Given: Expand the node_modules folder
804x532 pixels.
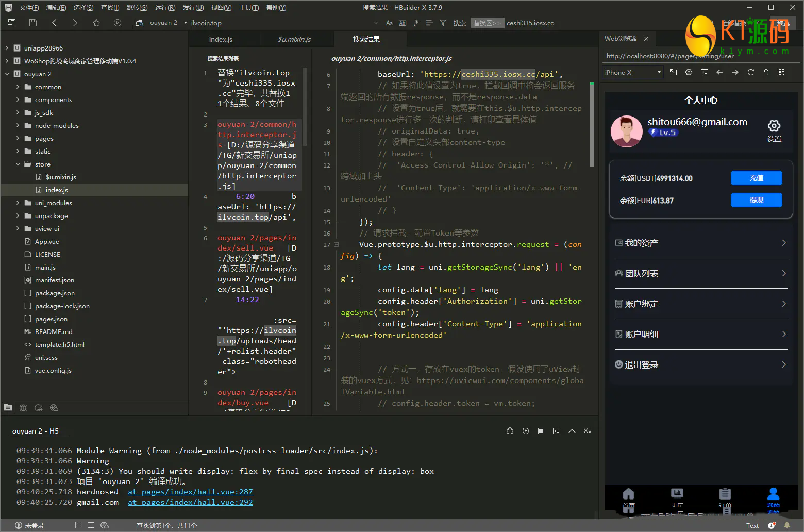Looking at the screenshot, I should (18, 126).
